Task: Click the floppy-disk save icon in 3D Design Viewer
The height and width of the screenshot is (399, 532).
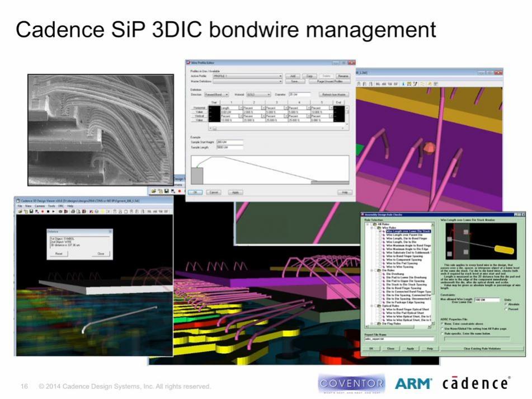Action: click(31, 212)
